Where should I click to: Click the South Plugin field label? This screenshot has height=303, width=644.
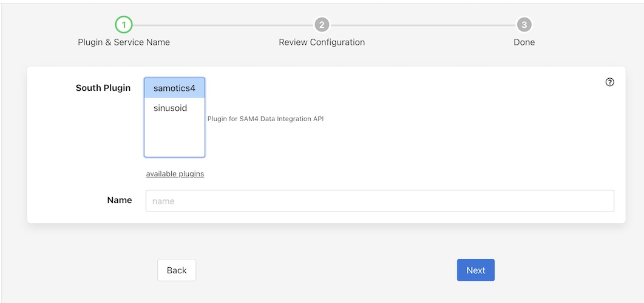(x=103, y=88)
